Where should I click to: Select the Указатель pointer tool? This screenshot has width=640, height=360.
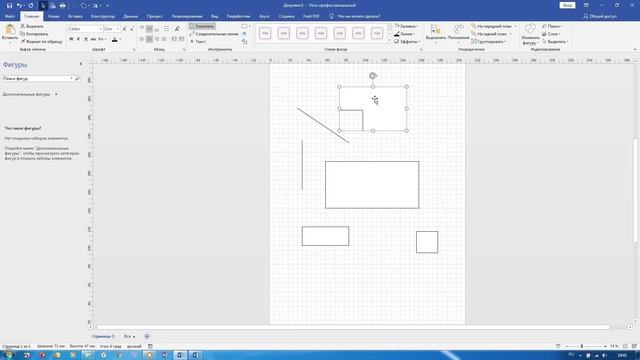coord(202,26)
